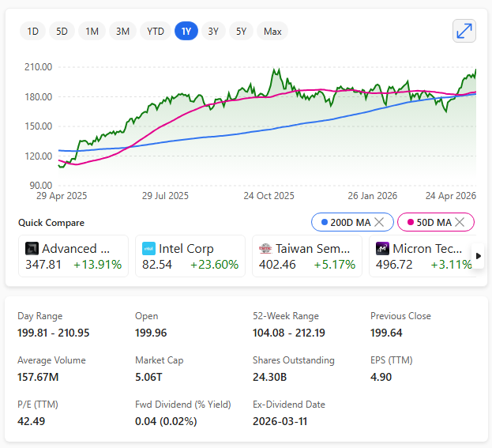Select the 1D time range
Screen dimensions: 492x448
(32, 32)
